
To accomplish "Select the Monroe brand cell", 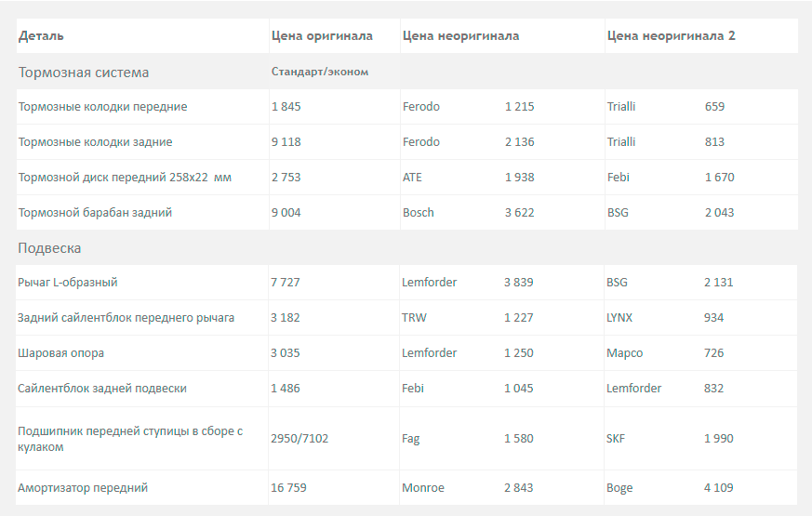I will pos(423,488).
